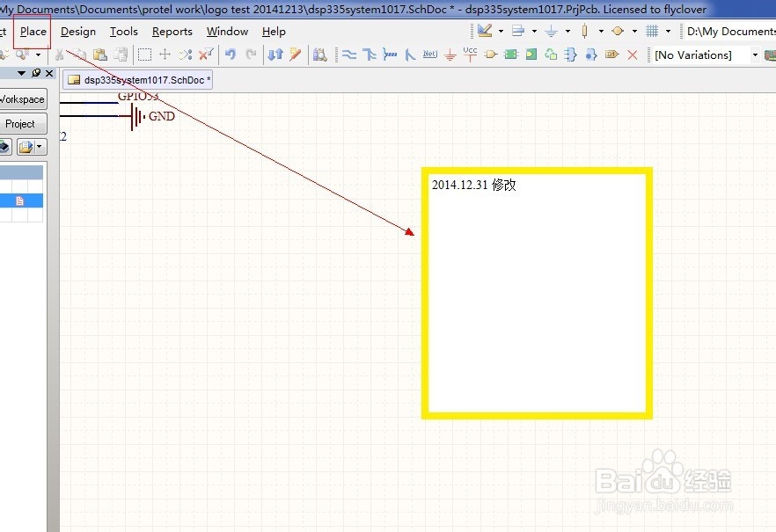Click the power sources ground icon
Screen dimensions: 776x532
(552, 31)
